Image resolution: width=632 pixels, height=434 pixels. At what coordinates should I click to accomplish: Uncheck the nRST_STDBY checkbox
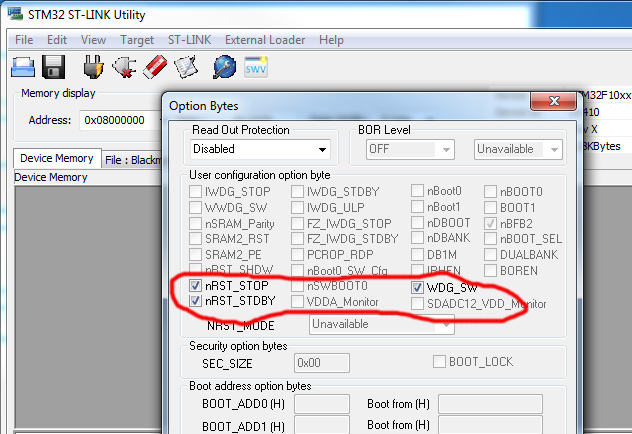195,301
